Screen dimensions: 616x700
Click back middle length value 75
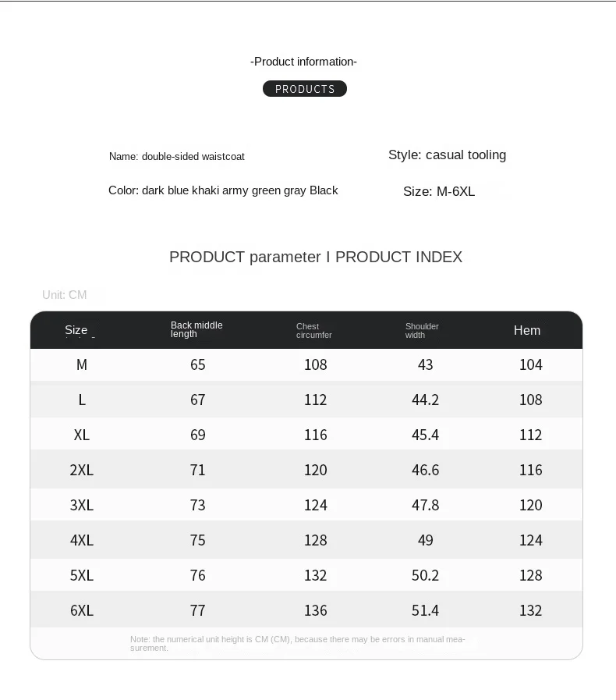(198, 540)
